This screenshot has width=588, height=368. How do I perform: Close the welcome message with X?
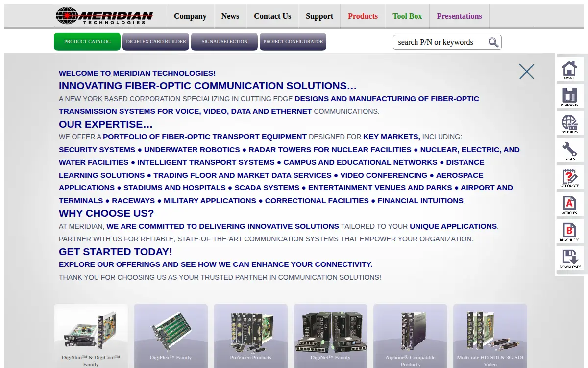click(527, 72)
